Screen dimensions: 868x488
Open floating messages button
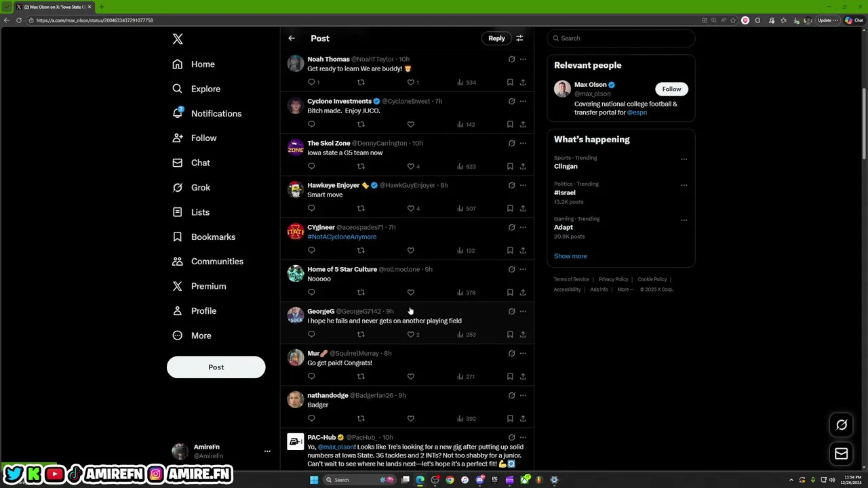coord(842,453)
